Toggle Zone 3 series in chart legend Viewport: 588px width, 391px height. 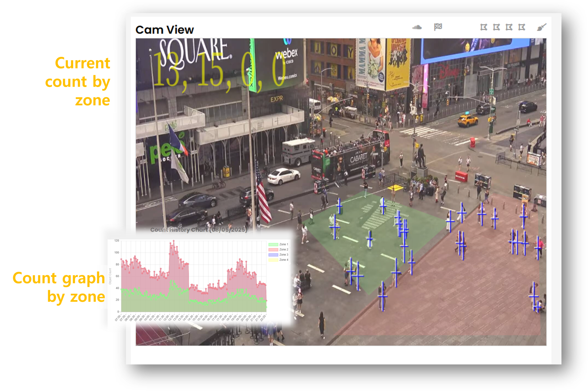tap(278, 255)
